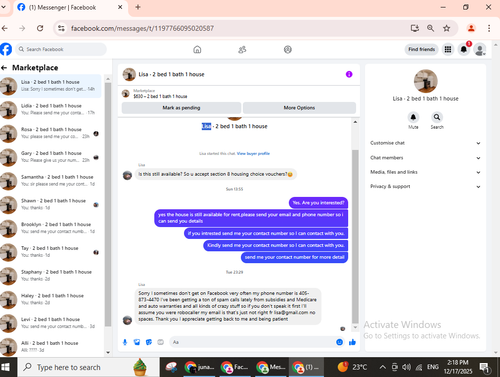500x377 pixels.
Task: Open Gary 2 bed 1 bath conversation
Action: click(x=51, y=157)
